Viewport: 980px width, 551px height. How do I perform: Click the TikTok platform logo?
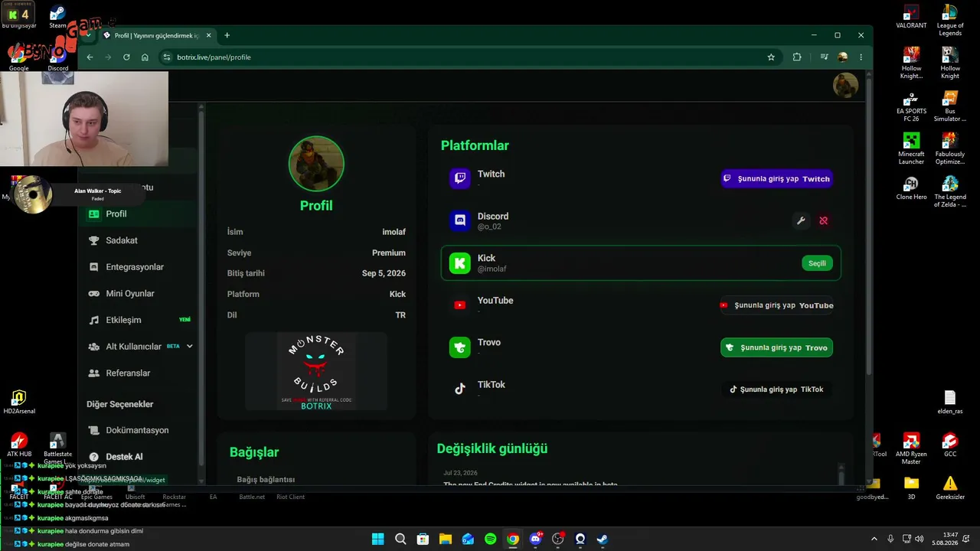(x=459, y=390)
